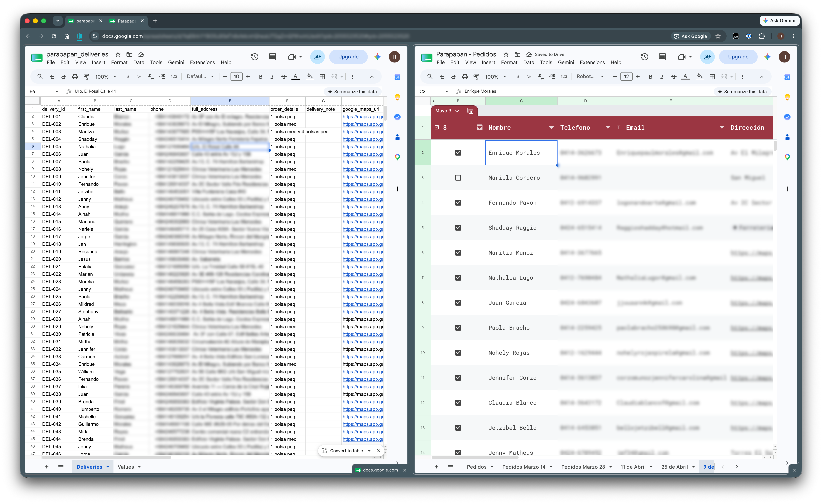This screenshot has height=504, width=822.
Task: Open comments icon in parapapan_deliveries window
Action: [x=272, y=57]
